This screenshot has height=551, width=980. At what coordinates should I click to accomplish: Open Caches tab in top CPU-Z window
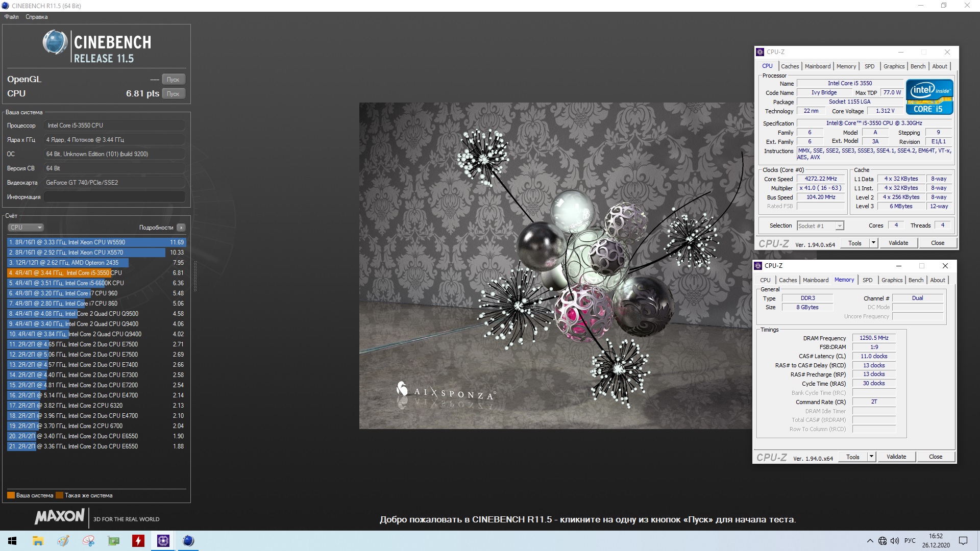790,66
